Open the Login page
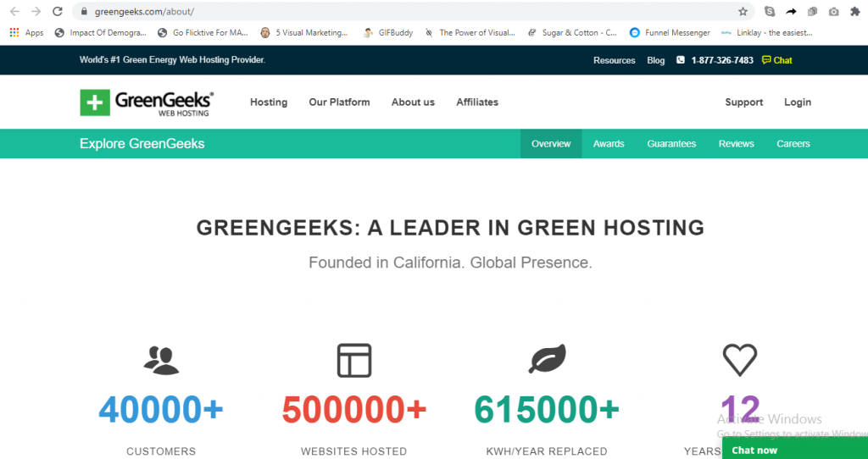Image resolution: width=868 pixels, height=459 pixels. (x=798, y=102)
